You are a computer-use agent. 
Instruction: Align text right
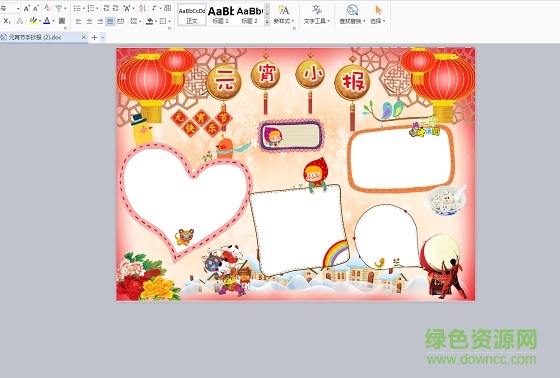click(100, 21)
